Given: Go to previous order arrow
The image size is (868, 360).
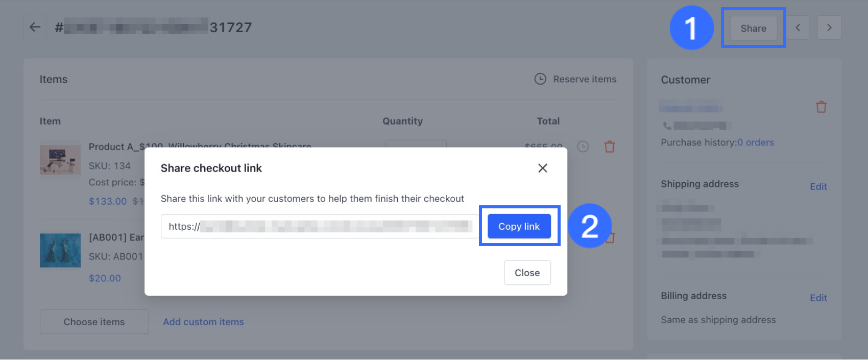Looking at the screenshot, I should 798,28.
